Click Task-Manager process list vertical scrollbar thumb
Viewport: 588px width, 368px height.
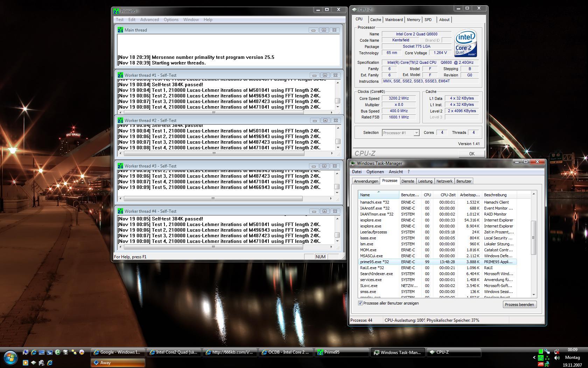(534, 238)
